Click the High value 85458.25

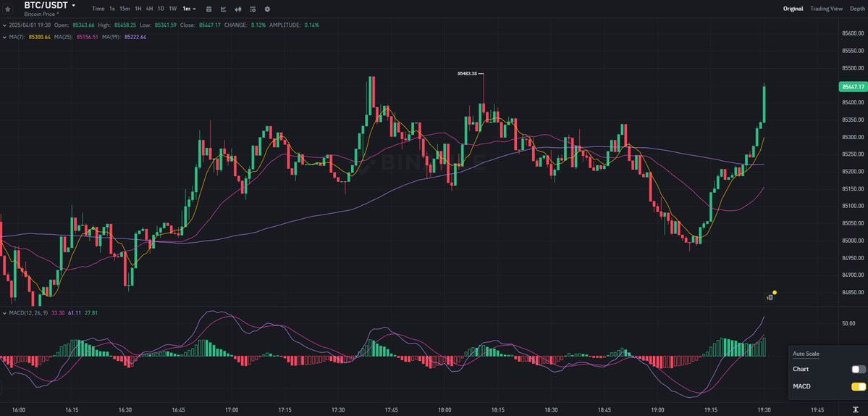pos(125,25)
